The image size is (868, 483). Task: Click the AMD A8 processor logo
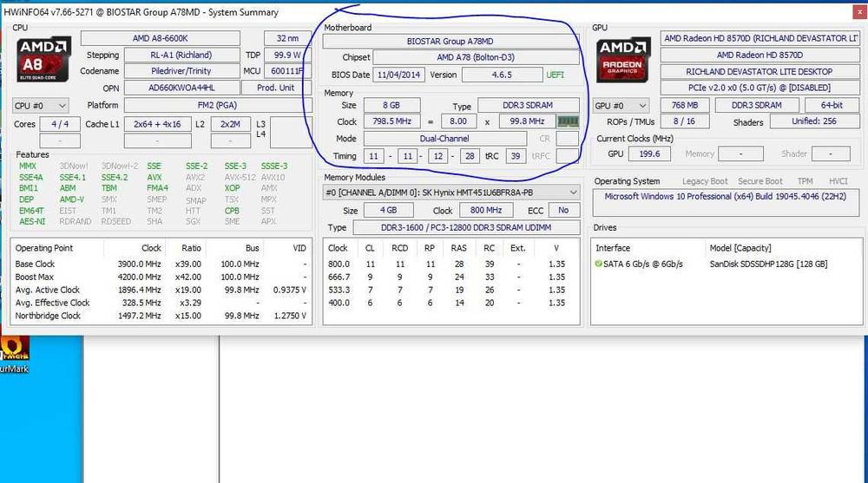[x=43, y=60]
